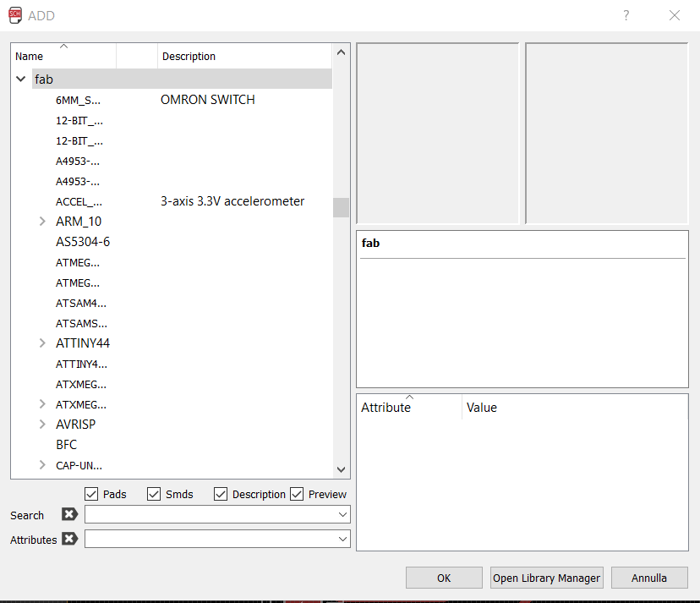This screenshot has width=700, height=603.
Task: Expand the AVRISP entry
Action: point(42,425)
